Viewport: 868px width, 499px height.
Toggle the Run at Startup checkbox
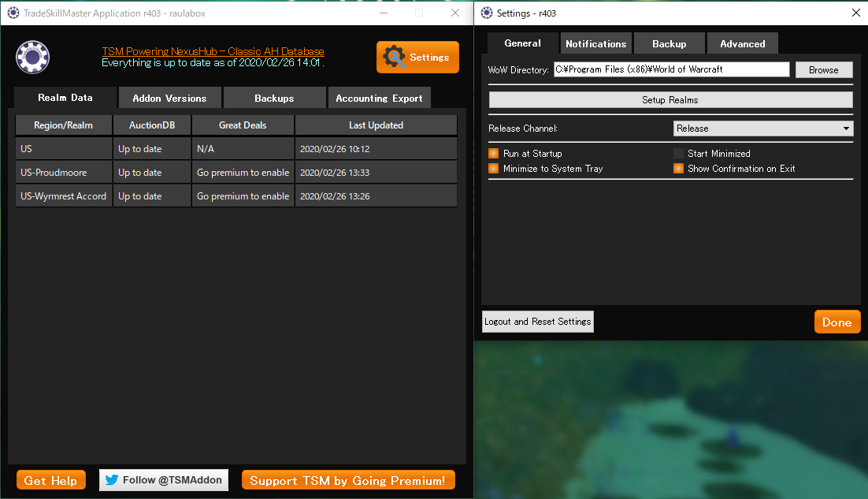pos(493,154)
